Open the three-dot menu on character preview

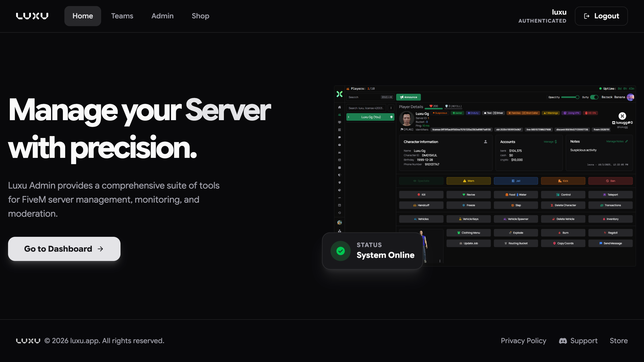440,261
